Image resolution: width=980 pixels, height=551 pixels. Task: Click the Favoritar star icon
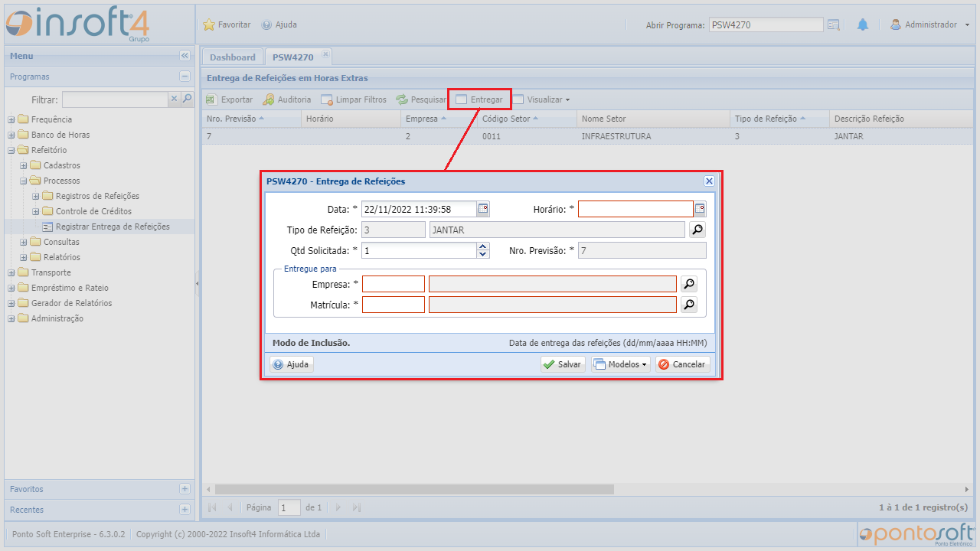point(209,24)
